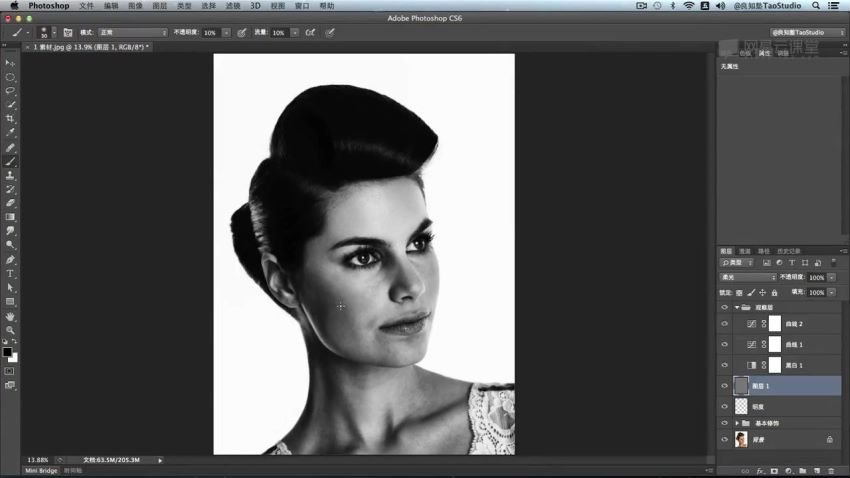
Task: Open the brush mode dropdown in options bar
Action: click(133, 33)
